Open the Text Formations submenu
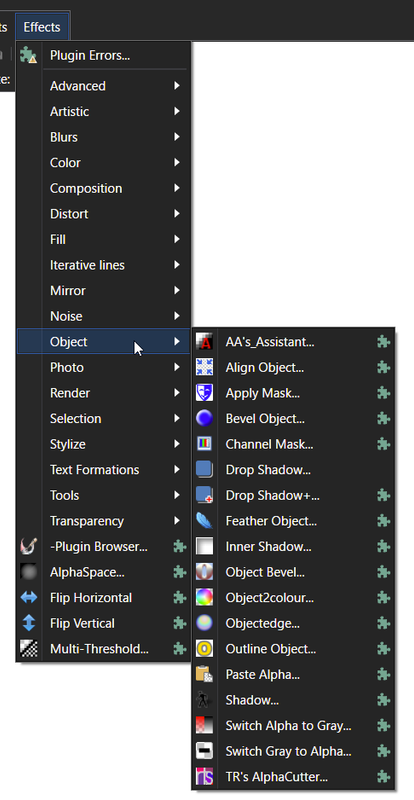 point(103,469)
